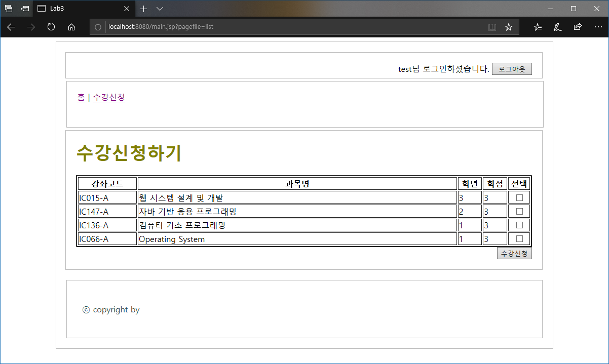Log out with the 로그아웃 button
609x364 pixels.
tap(512, 69)
